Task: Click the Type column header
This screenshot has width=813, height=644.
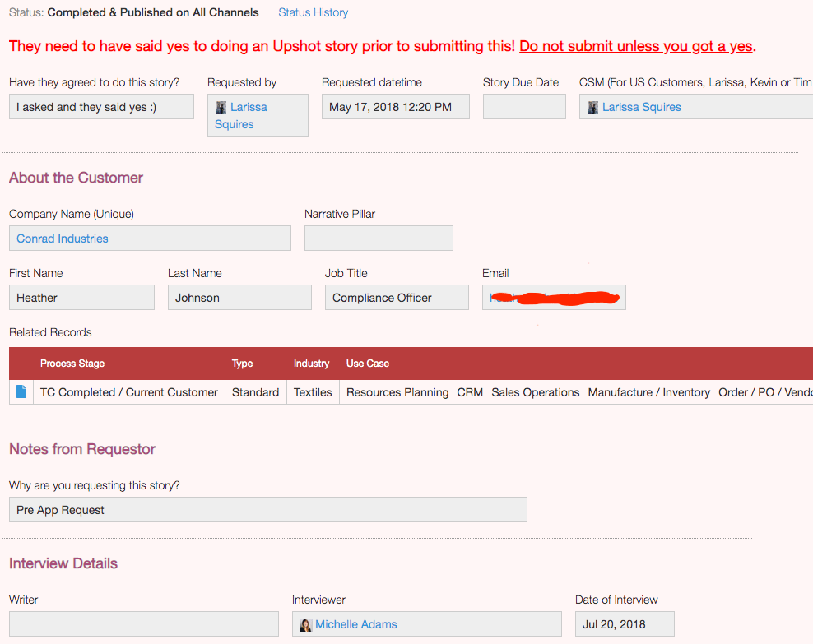Action: point(242,364)
